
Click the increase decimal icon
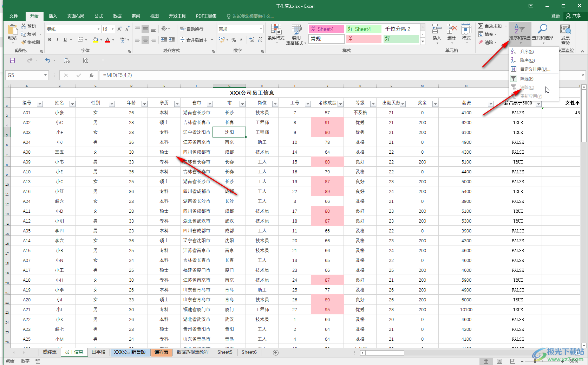coord(252,40)
